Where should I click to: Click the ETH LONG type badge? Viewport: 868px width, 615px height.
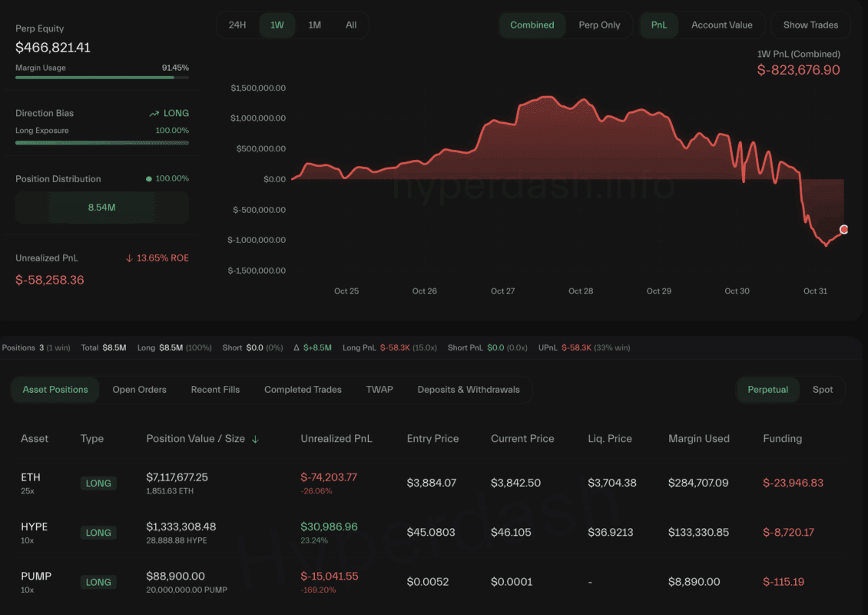click(98, 484)
